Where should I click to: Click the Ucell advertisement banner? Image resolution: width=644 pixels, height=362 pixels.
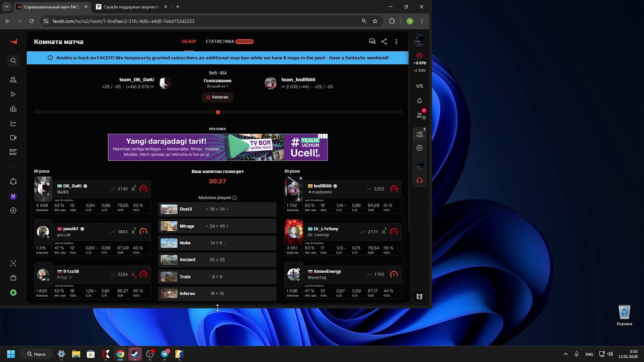pyautogui.click(x=217, y=147)
